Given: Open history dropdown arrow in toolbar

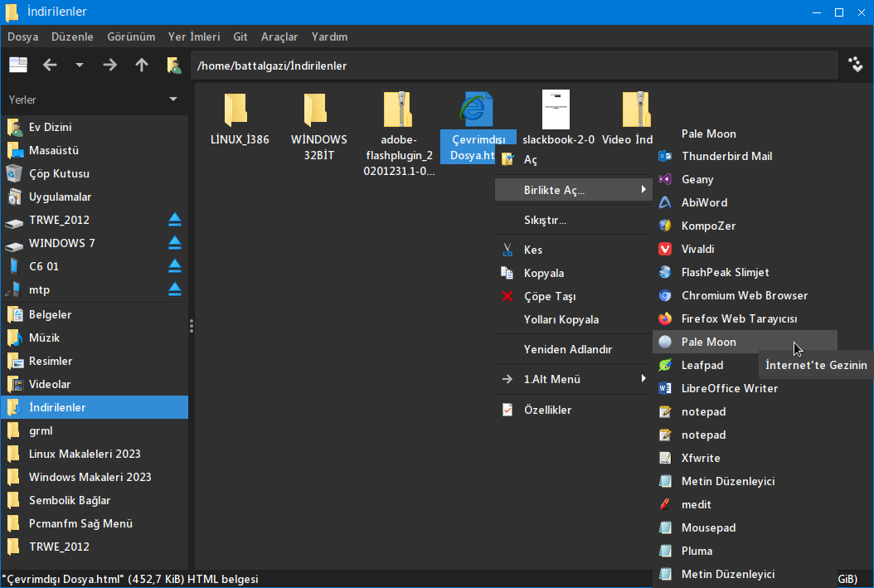Looking at the screenshot, I should (x=79, y=66).
